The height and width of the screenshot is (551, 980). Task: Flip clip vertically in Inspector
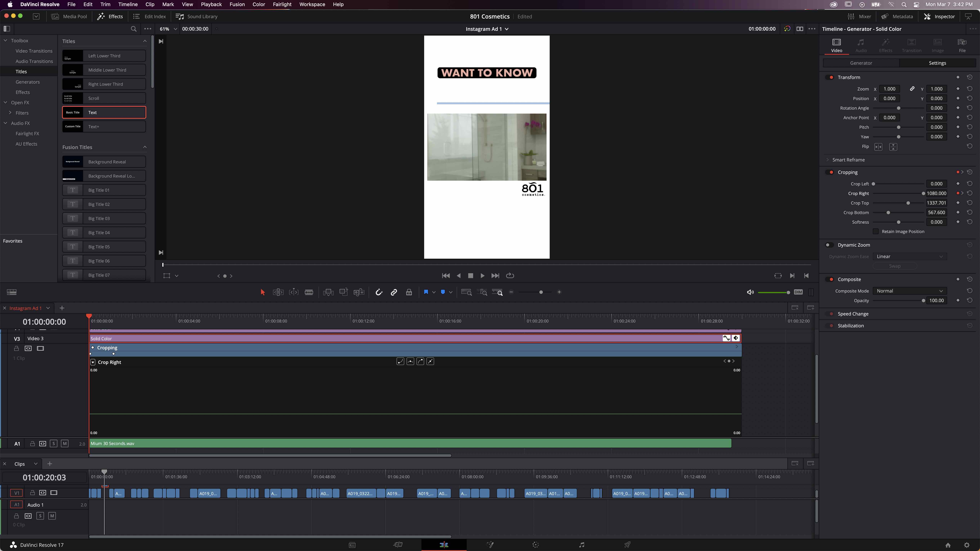point(893,147)
